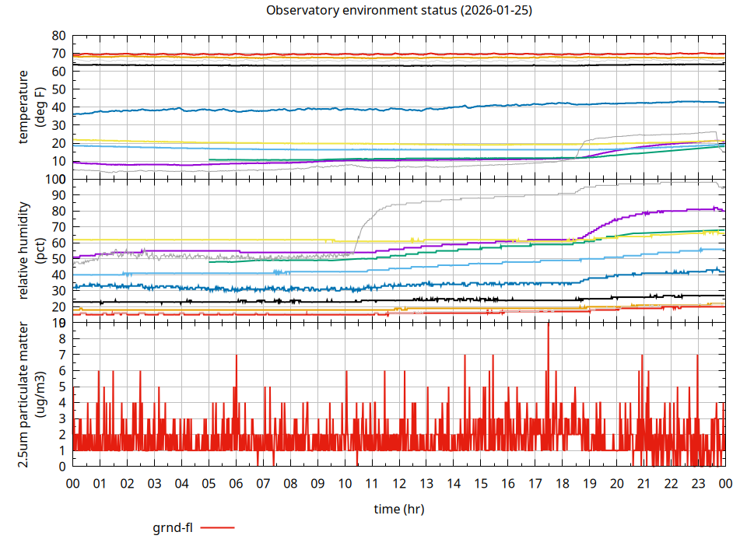Click the 80 tick on temperature axis
The height and width of the screenshot is (560, 747).
tap(59, 36)
